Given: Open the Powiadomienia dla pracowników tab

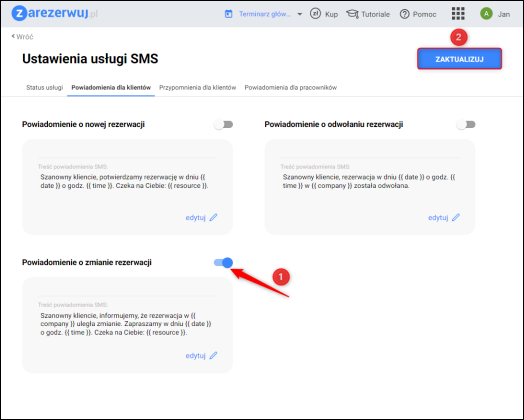Looking at the screenshot, I should pos(291,88).
